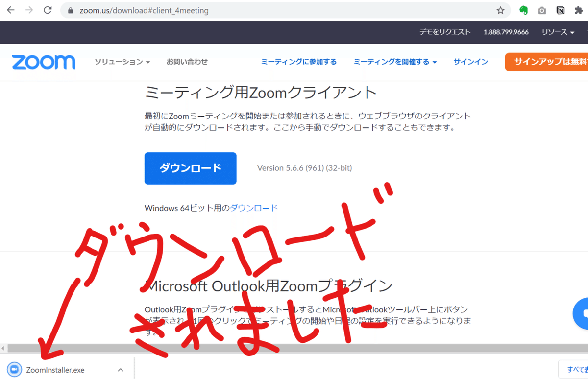Open the Extensions puzzle-piece menu
The image size is (588, 379).
click(x=579, y=10)
